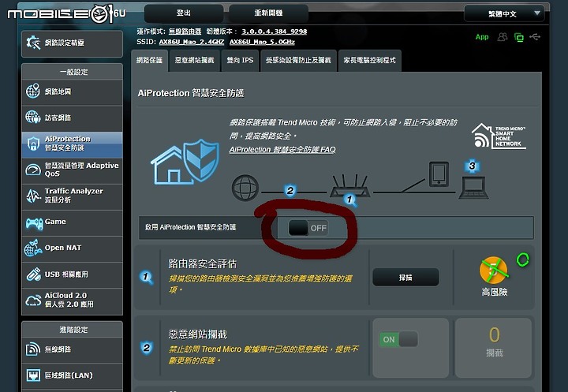Open AiCloud 2.0 個人雲 menu item
This screenshot has height=392, width=568.
[72, 301]
